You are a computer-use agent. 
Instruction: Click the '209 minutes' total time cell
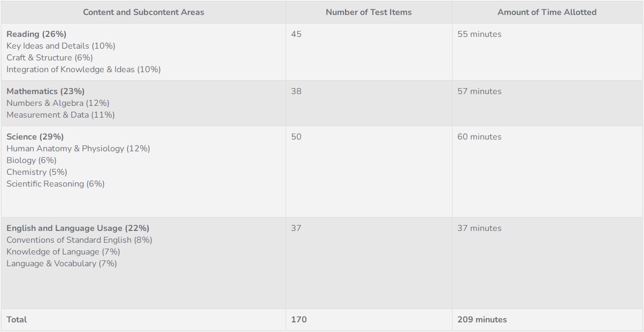point(482,320)
